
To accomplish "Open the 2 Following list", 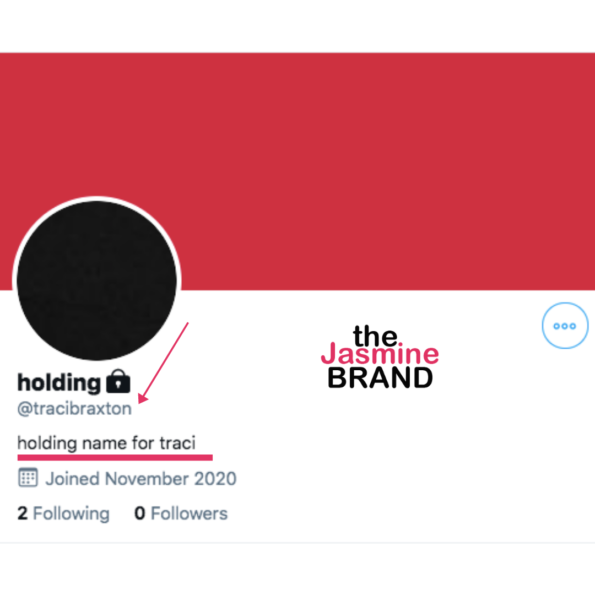I will (63, 513).
